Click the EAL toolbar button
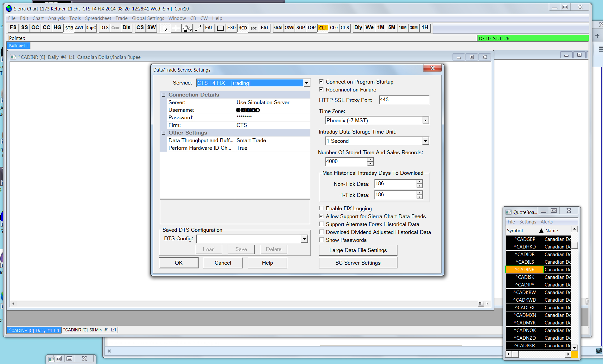 point(209,28)
